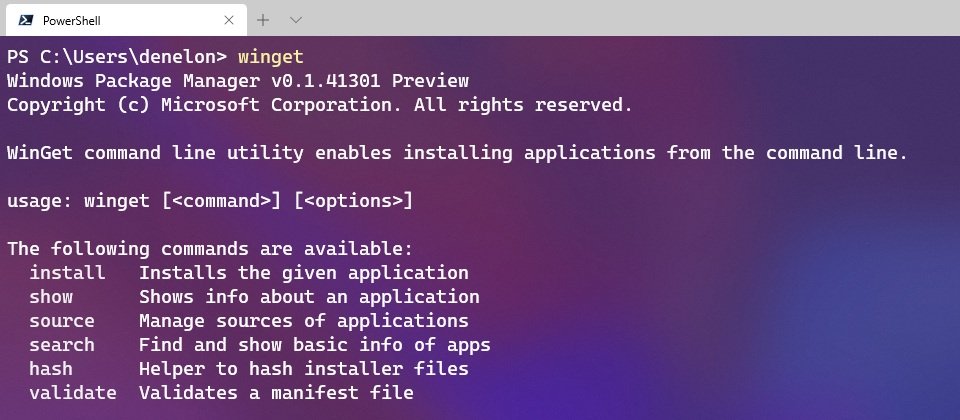Click the Microsoft copyright line
Viewport: 960px width, 420px height.
pyautogui.click(x=320, y=105)
